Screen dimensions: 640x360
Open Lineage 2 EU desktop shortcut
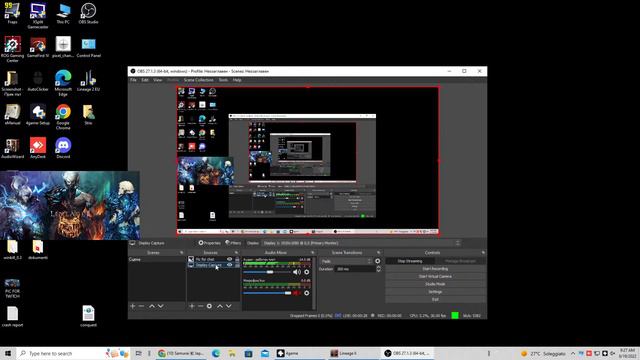[x=88, y=81]
